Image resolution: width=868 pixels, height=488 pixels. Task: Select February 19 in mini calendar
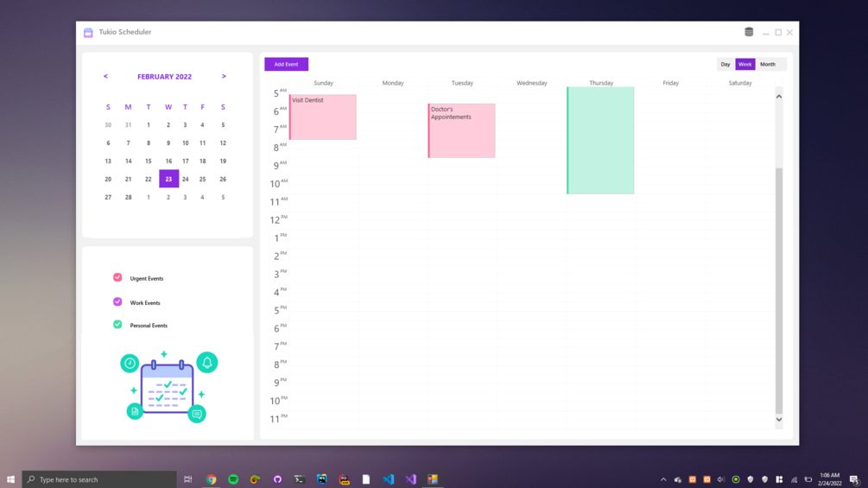coord(223,161)
